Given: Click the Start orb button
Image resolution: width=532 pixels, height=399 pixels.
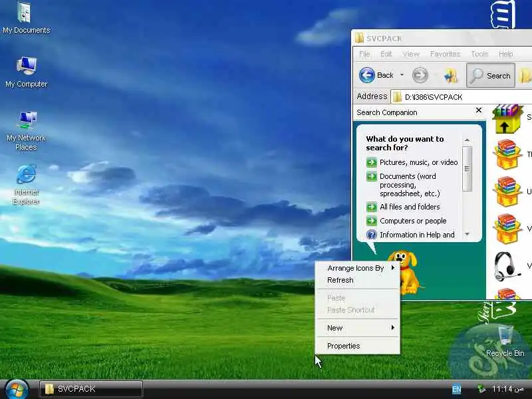Looking at the screenshot, I should 17,389.
